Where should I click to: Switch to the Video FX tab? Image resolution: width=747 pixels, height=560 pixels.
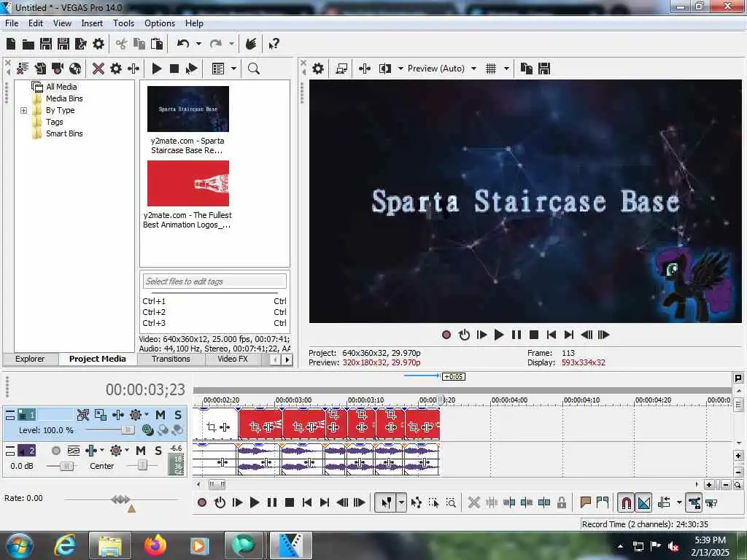tap(233, 359)
